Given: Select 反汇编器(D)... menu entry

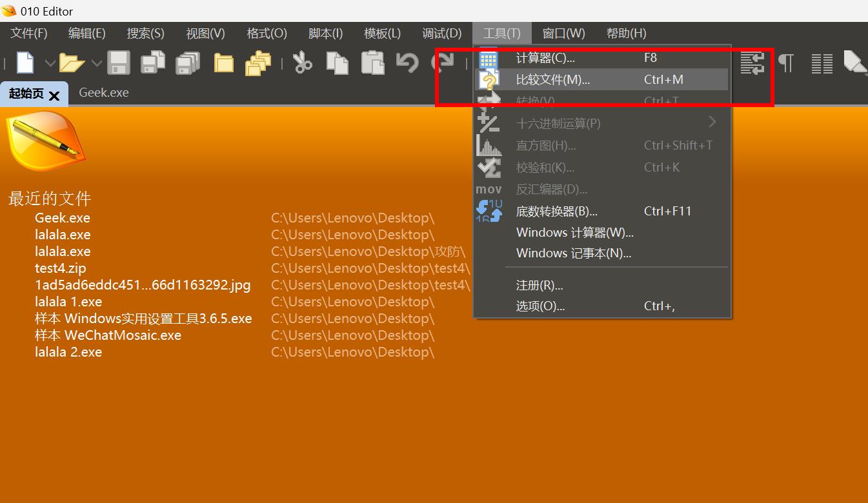Looking at the screenshot, I should [601, 189].
